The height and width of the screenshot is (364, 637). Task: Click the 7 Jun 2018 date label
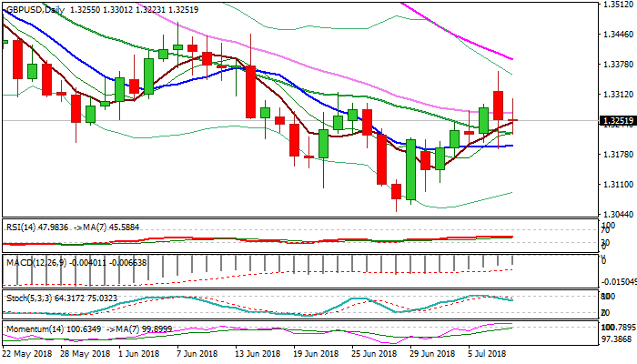click(197, 354)
